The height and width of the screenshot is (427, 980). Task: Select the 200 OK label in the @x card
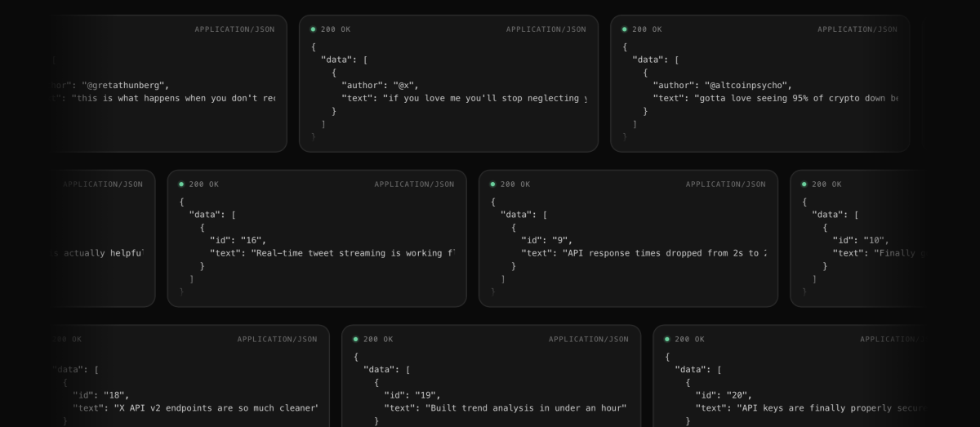[336, 29]
